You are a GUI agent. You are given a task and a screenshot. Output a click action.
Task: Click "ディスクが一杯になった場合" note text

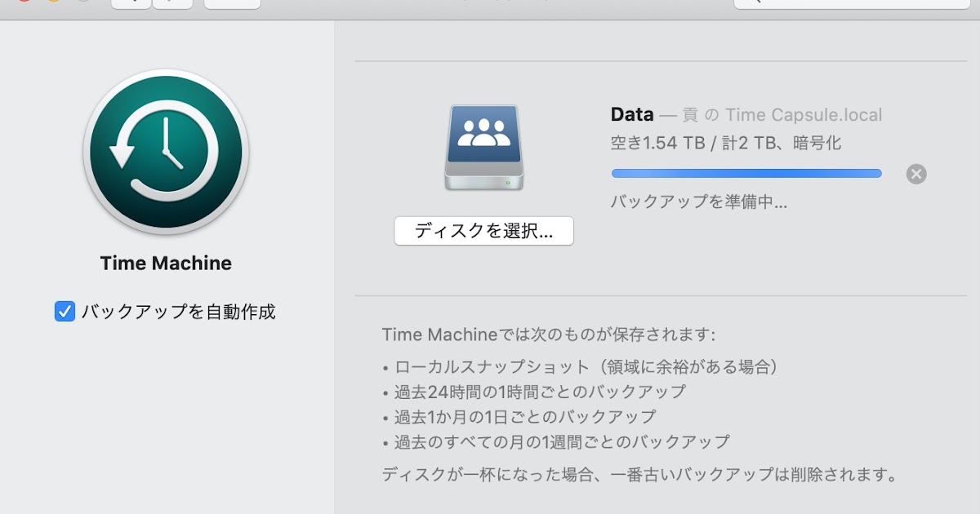click(x=640, y=474)
